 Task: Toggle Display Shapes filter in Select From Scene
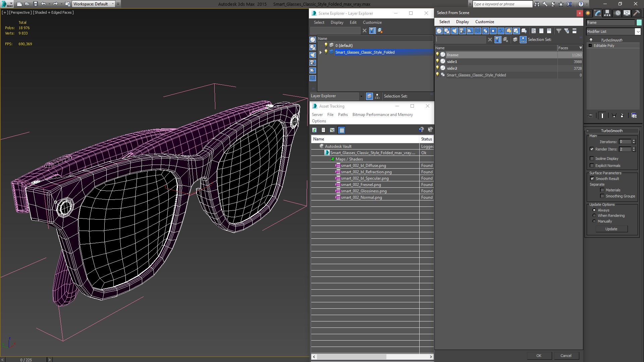click(447, 31)
